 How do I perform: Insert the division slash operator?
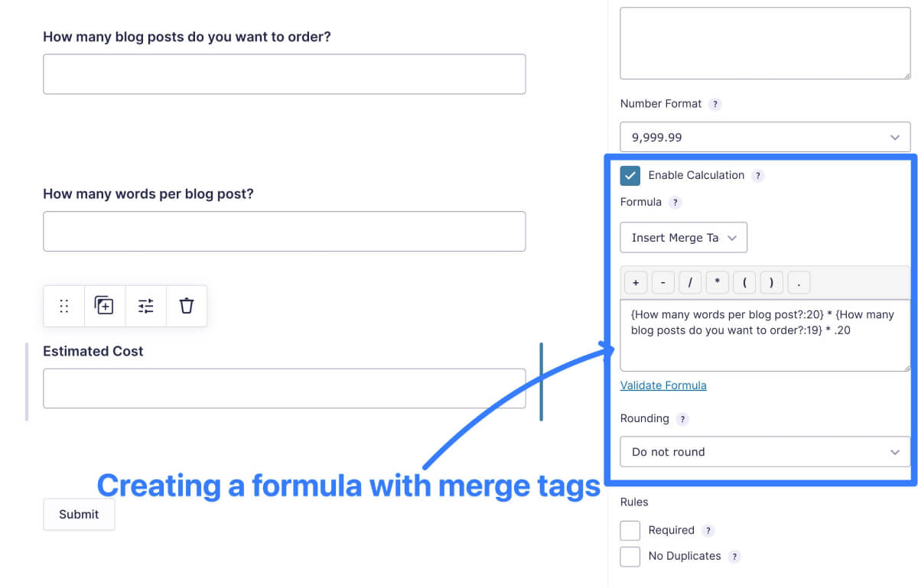(690, 283)
